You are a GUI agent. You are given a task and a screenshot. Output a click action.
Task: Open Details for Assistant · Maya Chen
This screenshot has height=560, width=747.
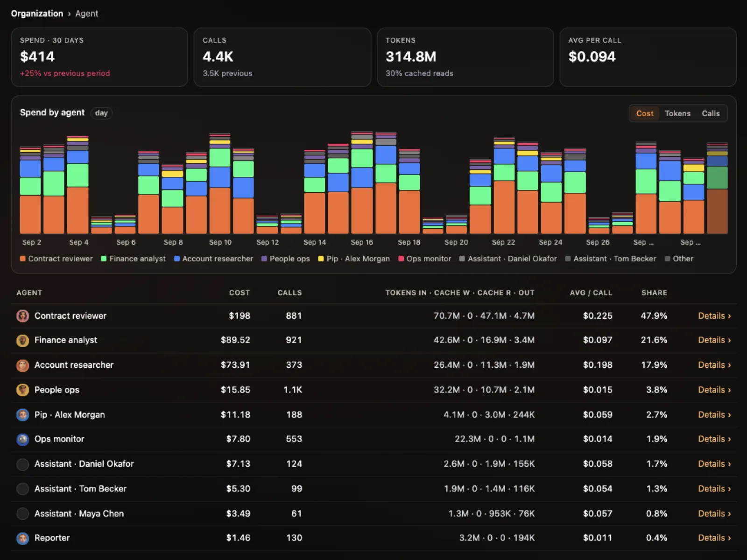tap(714, 514)
